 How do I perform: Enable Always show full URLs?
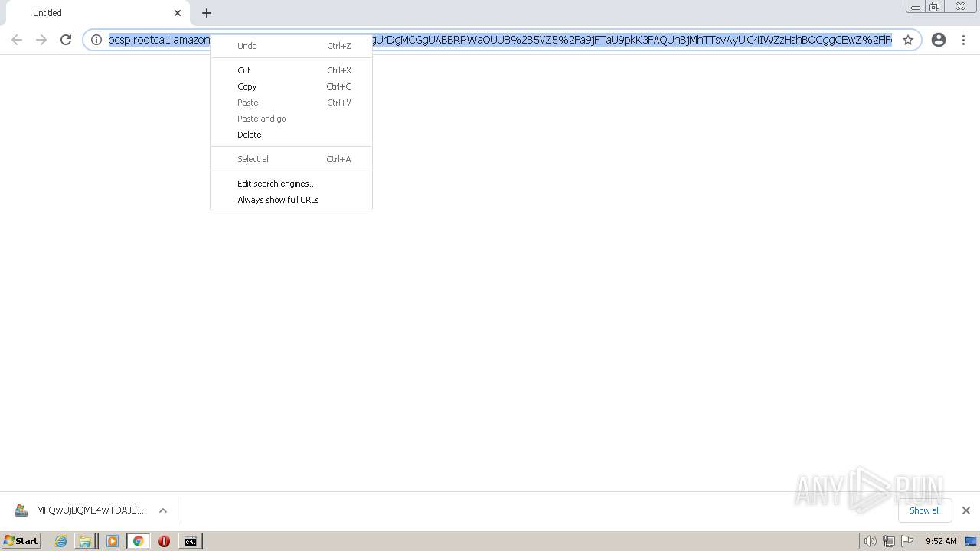[x=291, y=200]
